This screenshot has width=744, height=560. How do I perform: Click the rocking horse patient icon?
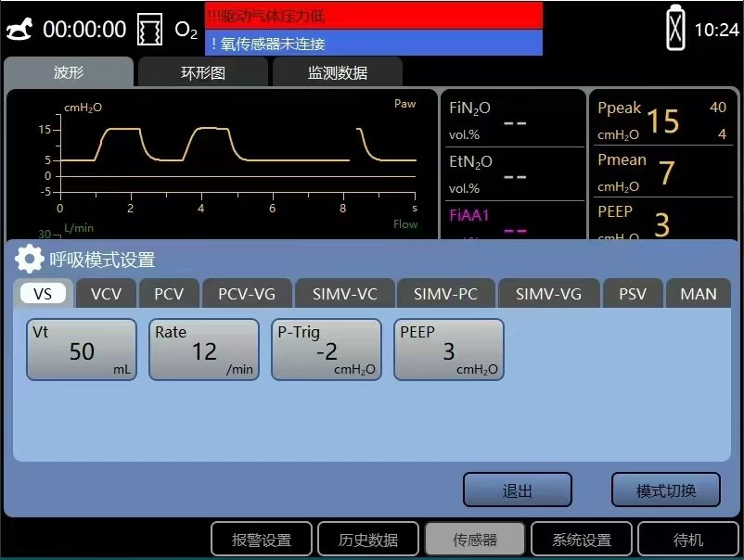pyautogui.click(x=19, y=30)
